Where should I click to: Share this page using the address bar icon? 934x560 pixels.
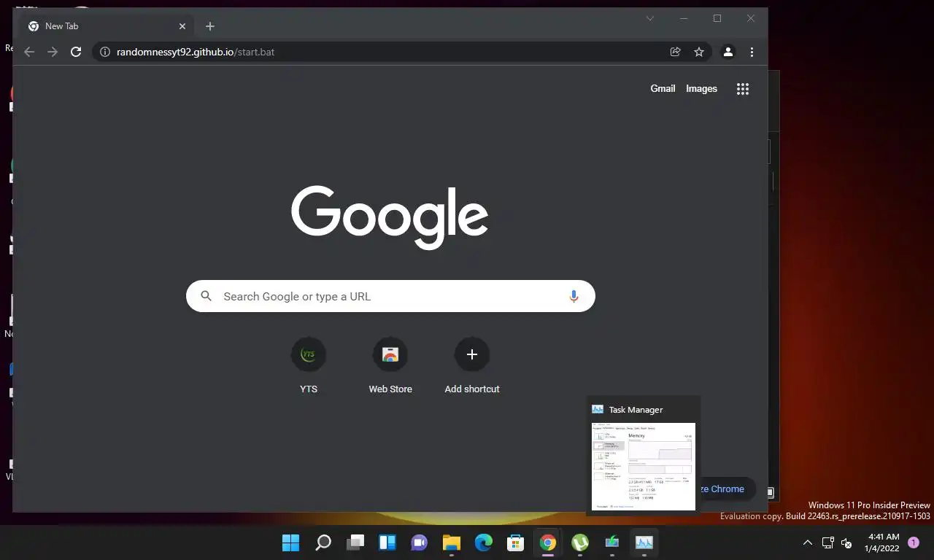(676, 52)
